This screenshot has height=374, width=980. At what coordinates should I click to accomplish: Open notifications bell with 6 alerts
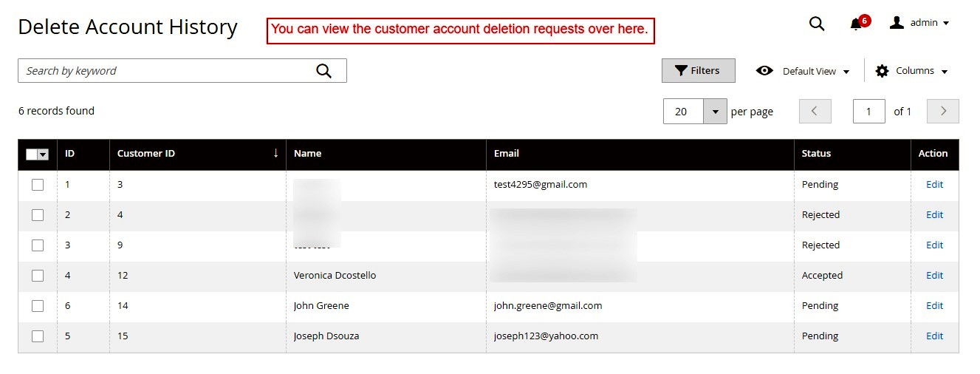856,24
